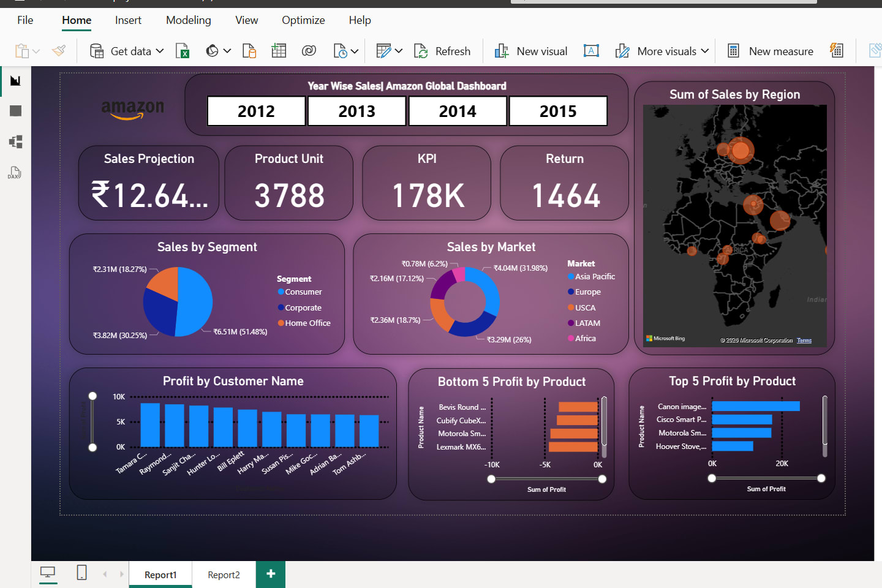This screenshot has height=588, width=882.
Task: Open the View ribbon tab
Action: [x=247, y=20]
